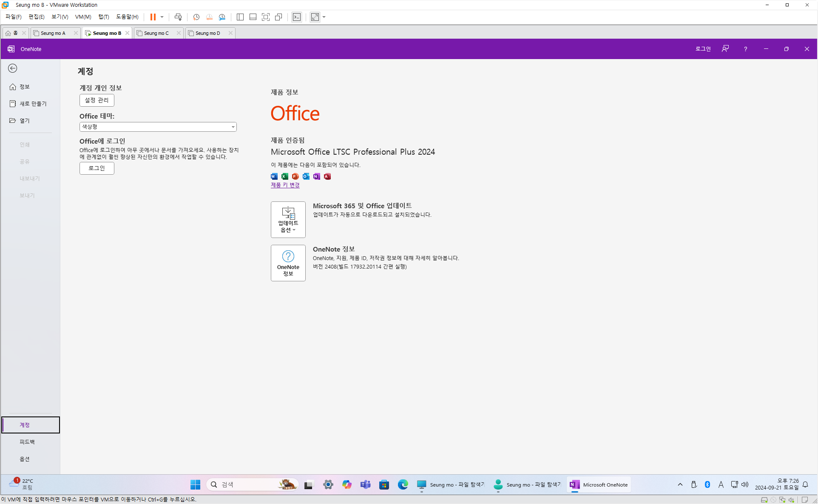Screen dimensions: 818x504
Task: Open the Copilot icon on taskbar
Action: (x=347, y=484)
